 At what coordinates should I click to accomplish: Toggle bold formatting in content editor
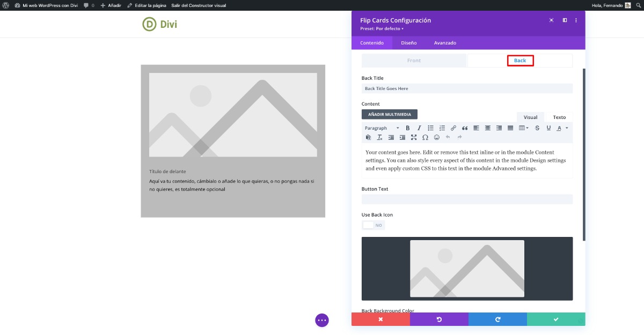(408, 128)
